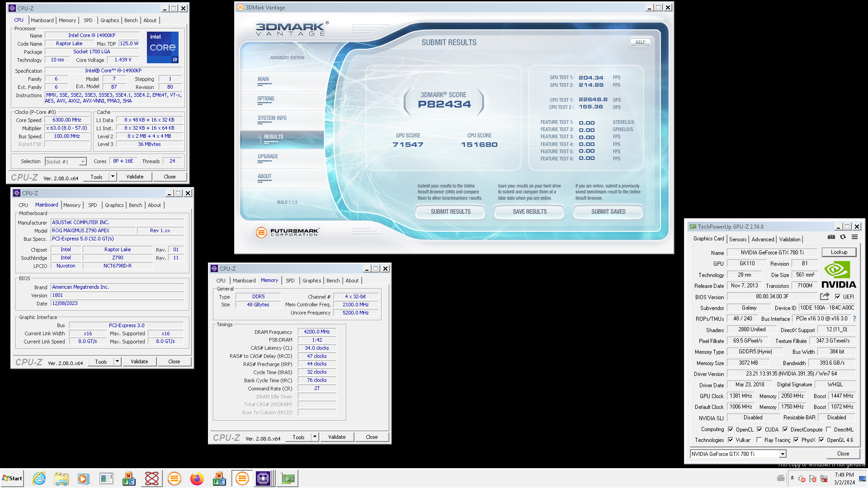Click Close button at bottom of GPU-Z
This screenshot has height=488, width=868.
tap(843, 454)
